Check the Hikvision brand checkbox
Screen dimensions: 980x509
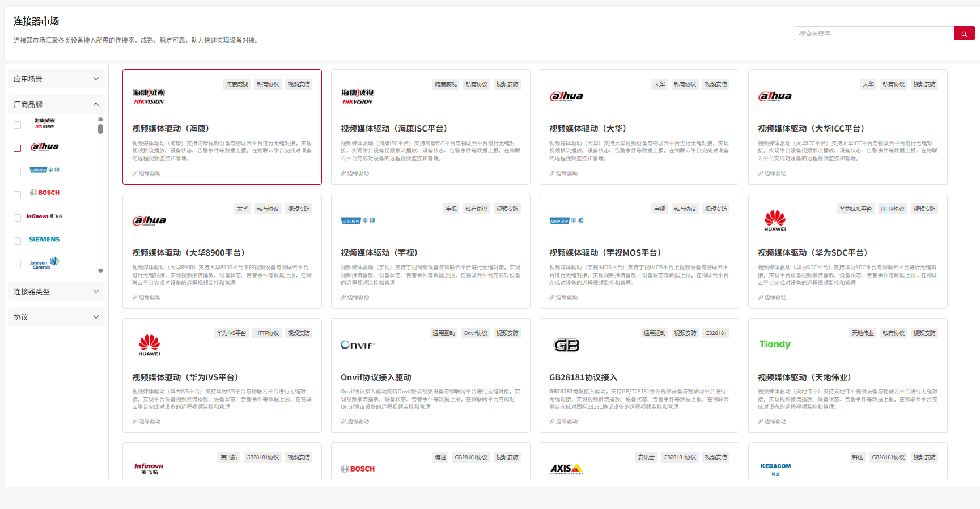tap(17, 125)
